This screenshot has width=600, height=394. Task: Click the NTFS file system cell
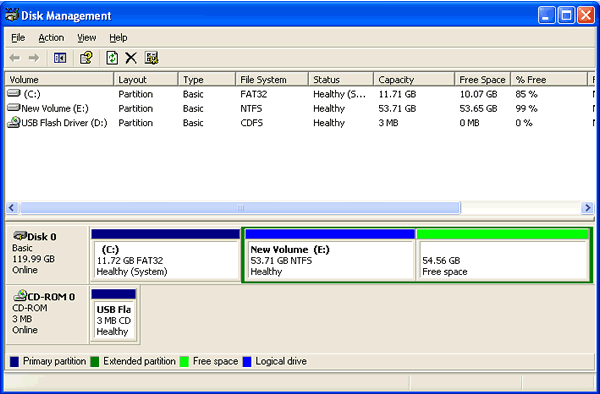(251, 109)
